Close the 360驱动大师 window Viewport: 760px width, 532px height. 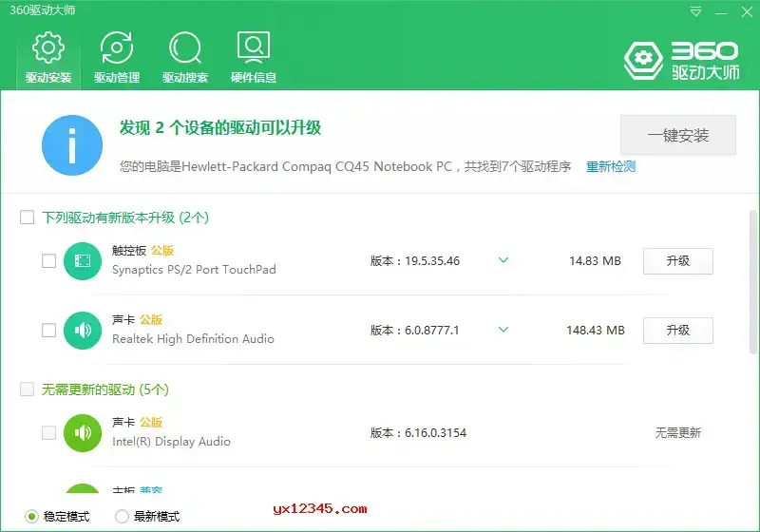point(747,12)
